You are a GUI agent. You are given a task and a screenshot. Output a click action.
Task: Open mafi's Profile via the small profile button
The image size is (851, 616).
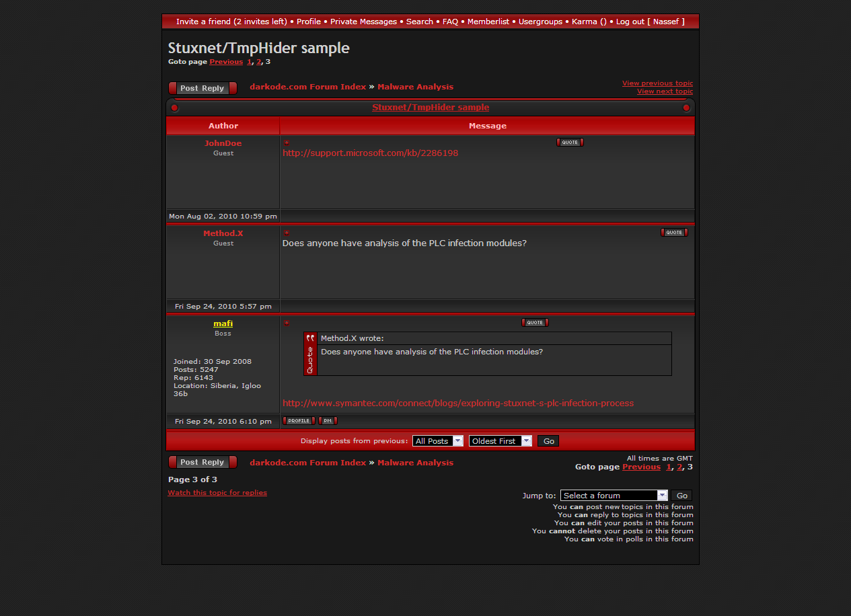(x=299, y=421)
